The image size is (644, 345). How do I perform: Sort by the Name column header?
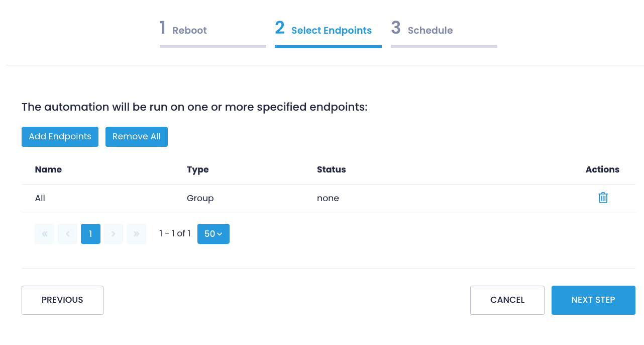click(x=48, y=169)
